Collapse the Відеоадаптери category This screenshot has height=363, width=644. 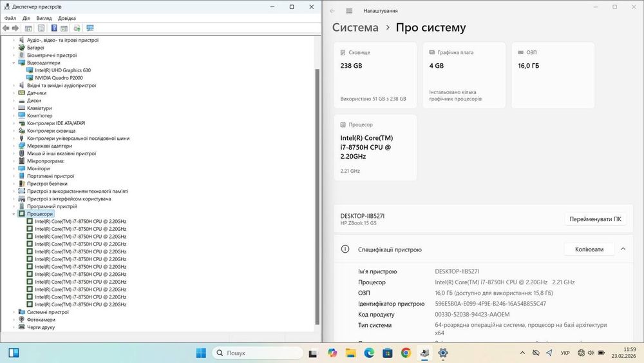pyautogui.click(x=14, y=63)
